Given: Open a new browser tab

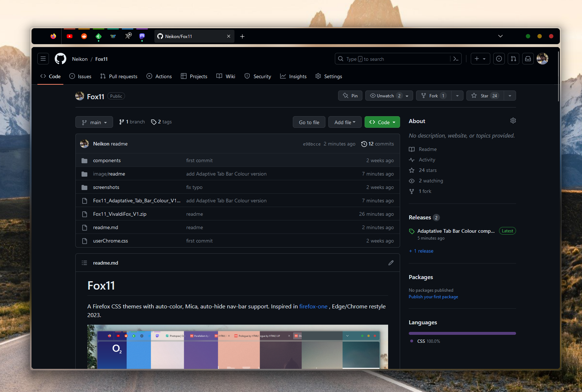Looking at the screenshot, I should (242, 36).
